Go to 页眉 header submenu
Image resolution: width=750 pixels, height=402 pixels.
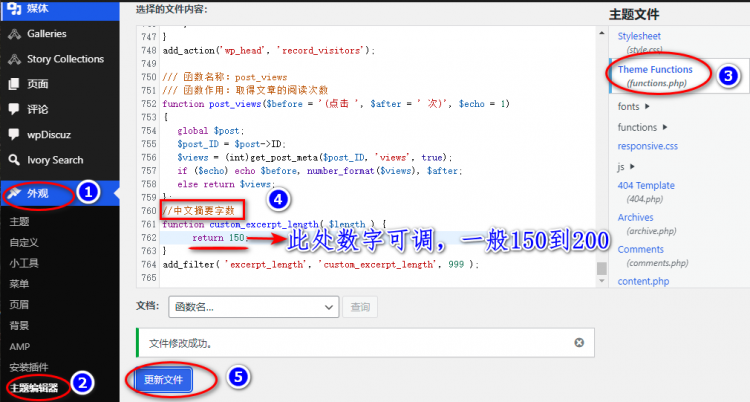pos(20,305)
